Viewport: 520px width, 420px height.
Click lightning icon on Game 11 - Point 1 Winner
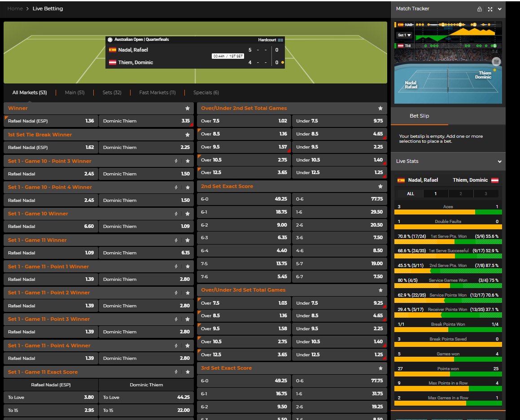[x=176, y=267]
